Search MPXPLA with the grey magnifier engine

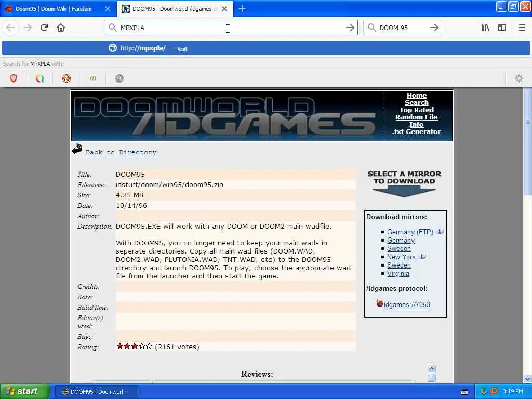click(119, 78)
